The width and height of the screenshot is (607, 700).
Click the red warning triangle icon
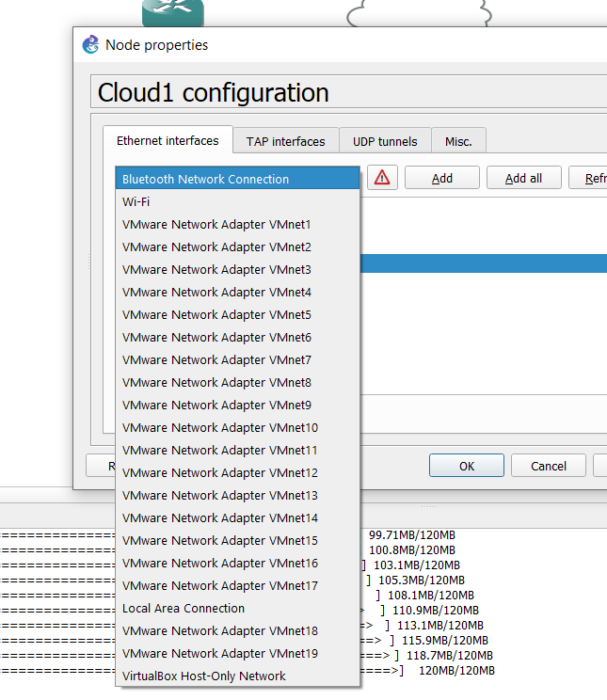coord(382,178)
